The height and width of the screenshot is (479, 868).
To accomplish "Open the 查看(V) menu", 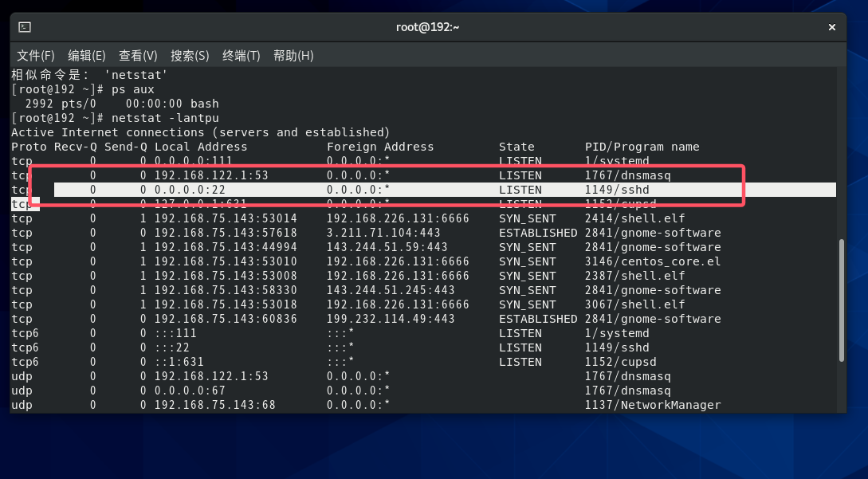I will pyautogui.click(x=138, y=55).
